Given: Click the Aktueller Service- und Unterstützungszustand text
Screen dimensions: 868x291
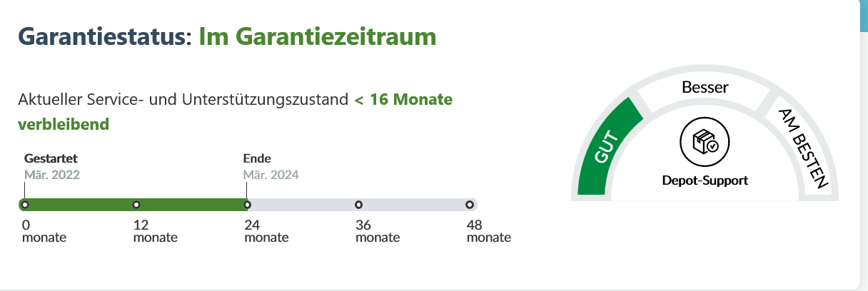Looking at the screenshot, I should coord(183,100).
